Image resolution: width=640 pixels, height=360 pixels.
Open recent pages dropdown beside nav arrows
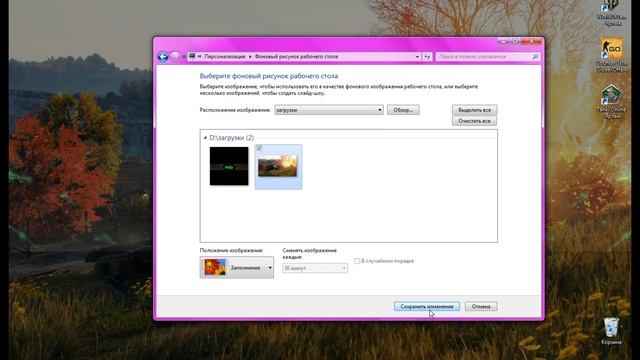183,57
